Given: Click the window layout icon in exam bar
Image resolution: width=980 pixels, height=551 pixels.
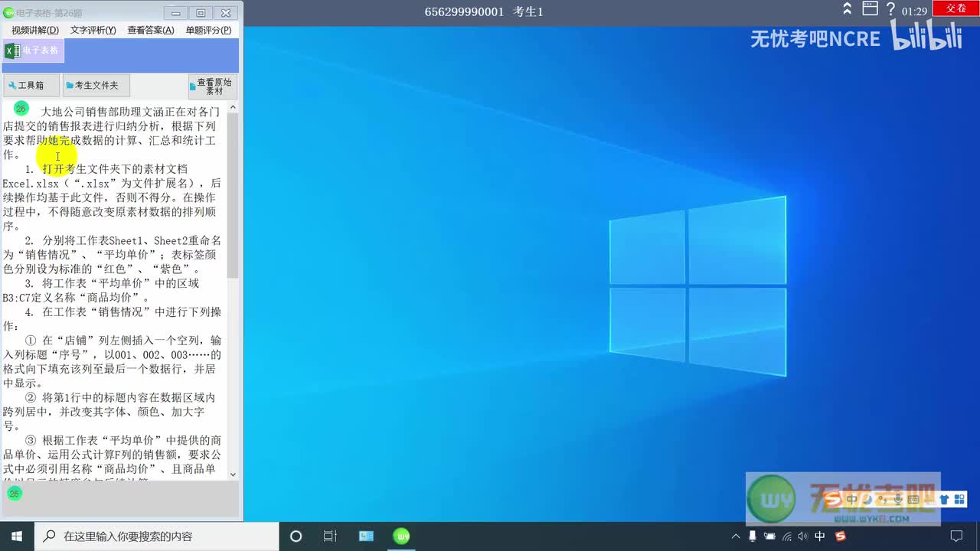Looking at the screenshot, I should 870,9.
